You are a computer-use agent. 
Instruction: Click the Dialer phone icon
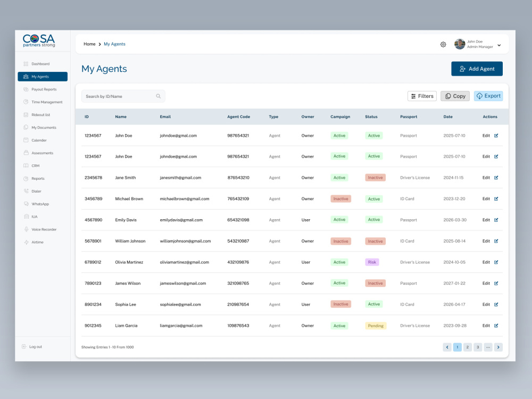click(x=26, y=191)
